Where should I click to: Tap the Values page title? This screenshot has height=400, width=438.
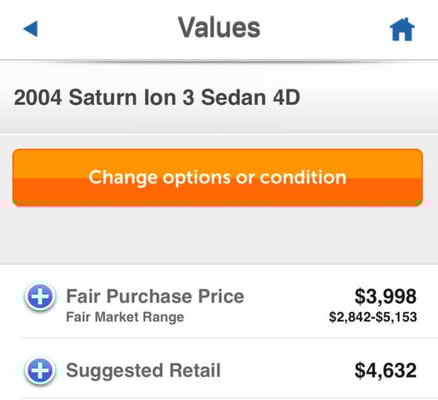click(x=219, y=27)
